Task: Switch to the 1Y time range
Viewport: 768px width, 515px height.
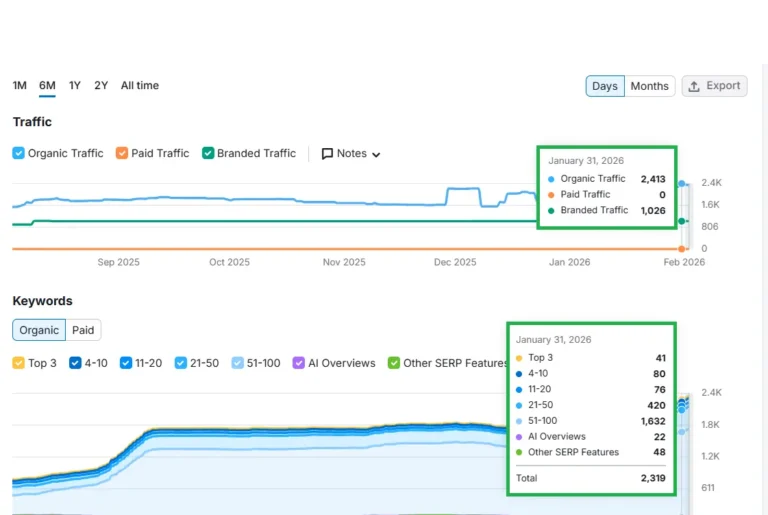Action: 75,86
